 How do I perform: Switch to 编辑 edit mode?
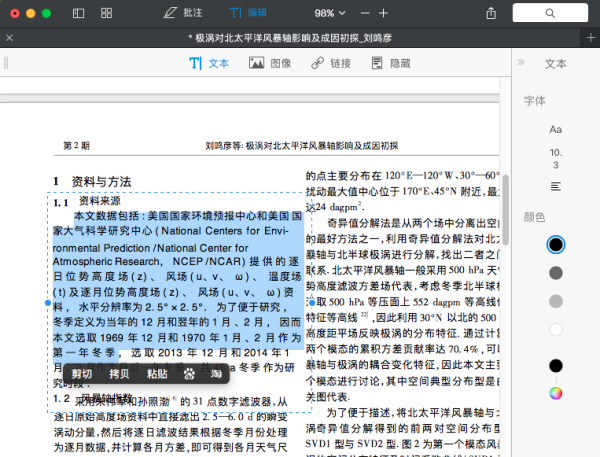248,13
